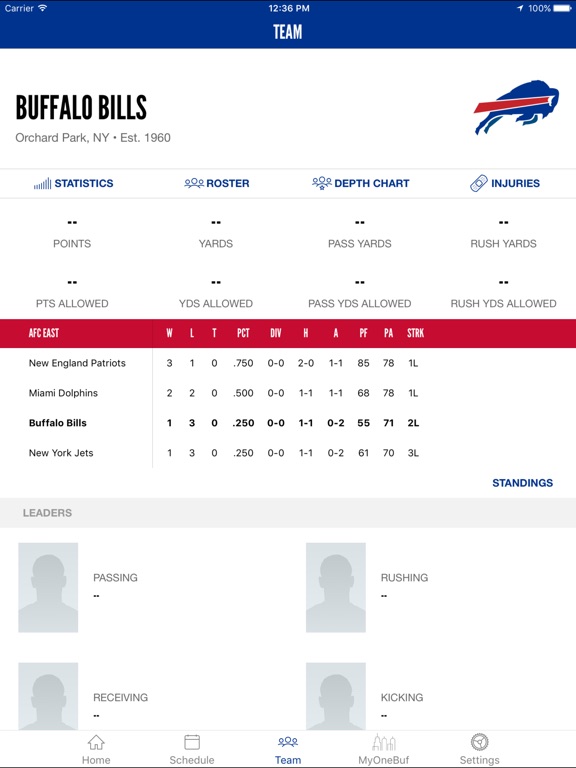Open the Injuries bandage icon
The width and height of the screenshot is (576, 768).
pos(479,183)
